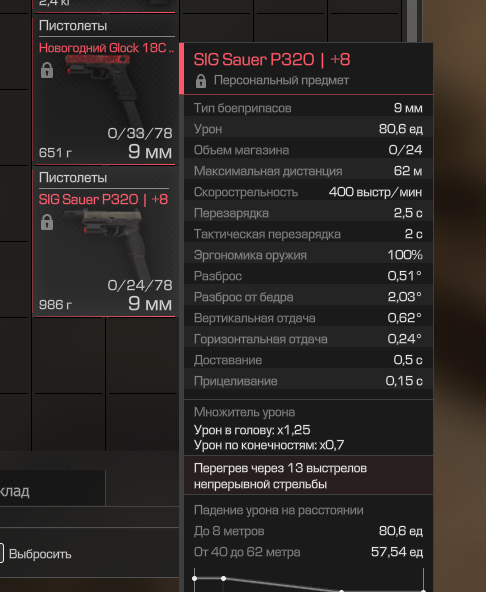Click the lock icon on SIG Sauer P320 card

47,222
